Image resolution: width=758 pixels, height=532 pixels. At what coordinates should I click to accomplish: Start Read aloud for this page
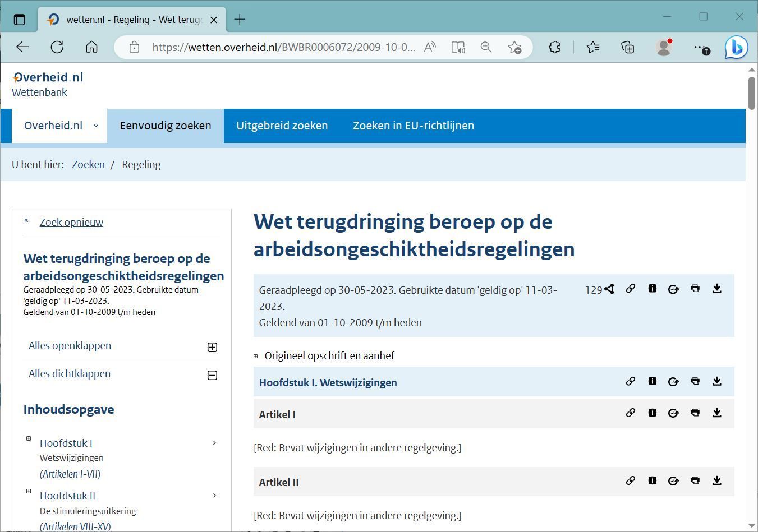(x=430, y=47)
